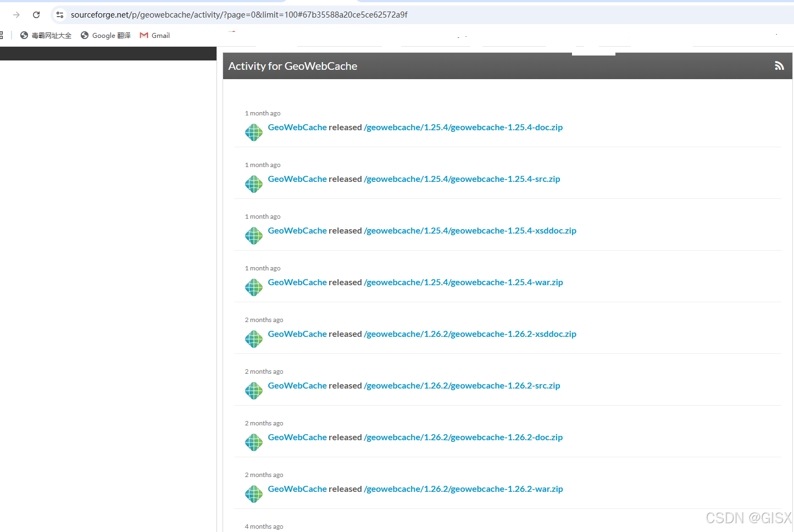Screen dimensions: 794x532
Task: Open geowebcache-1.25.4-xsddoc.zip file link
Action: (470, 231)
